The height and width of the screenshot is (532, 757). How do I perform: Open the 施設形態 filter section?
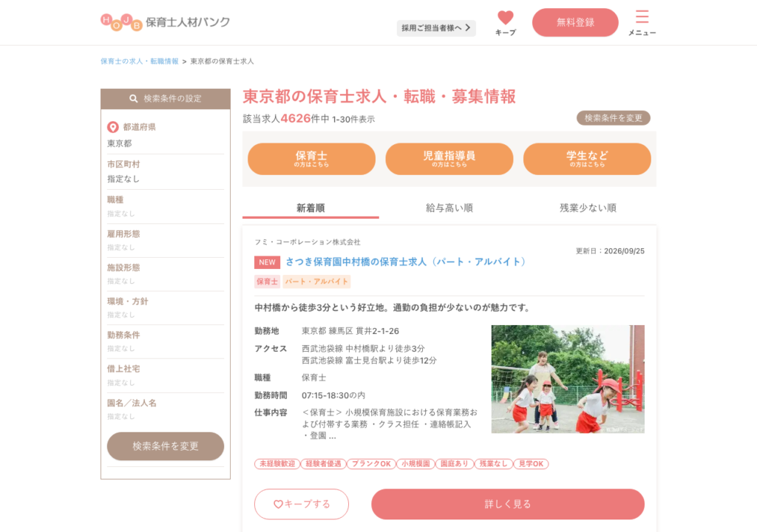[166, 274]
